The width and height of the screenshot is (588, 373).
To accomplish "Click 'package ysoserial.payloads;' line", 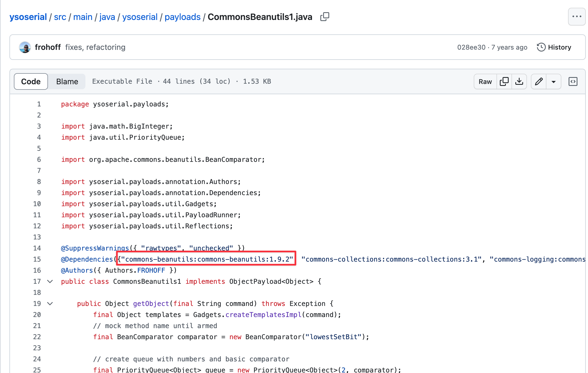I will 115,104.
